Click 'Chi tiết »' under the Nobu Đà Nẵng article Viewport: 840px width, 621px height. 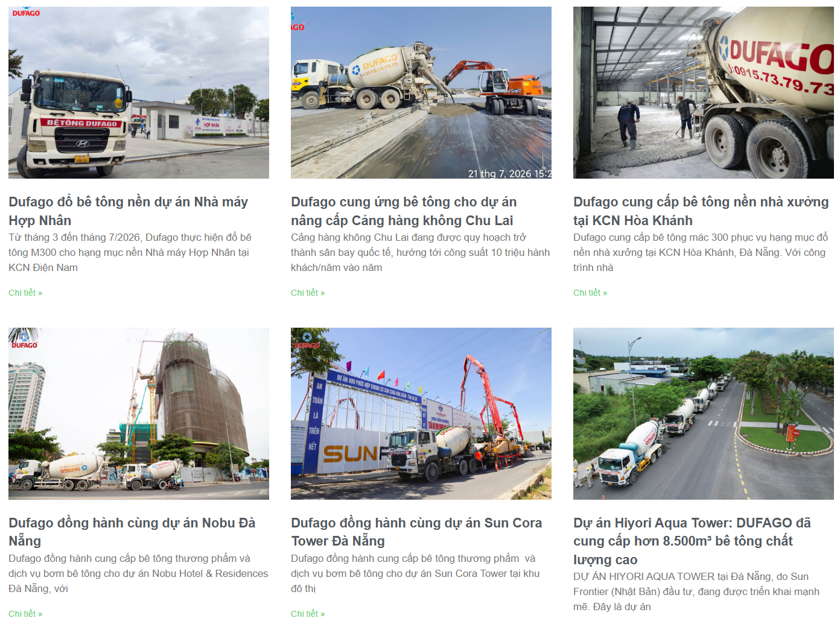25,614
